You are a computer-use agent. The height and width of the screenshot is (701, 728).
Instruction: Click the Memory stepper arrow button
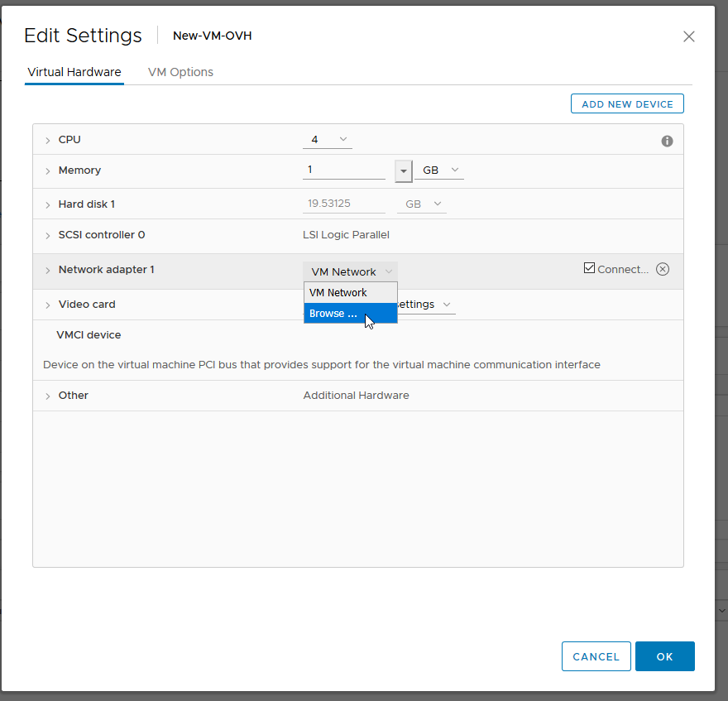pyautogui.click(x=403, y=170)
